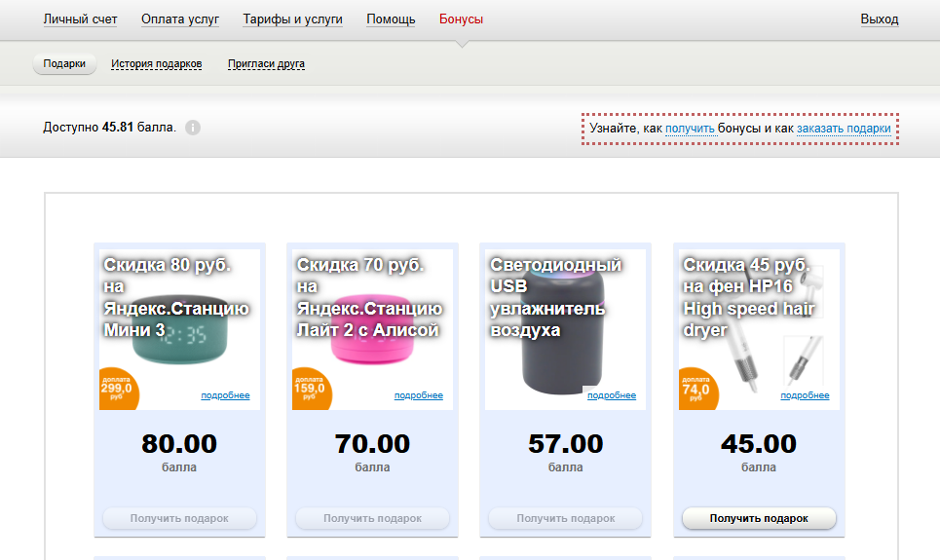
Task: Click Получить подарок for 45.00 балла hair dryer
Action: tap(759, 518)
